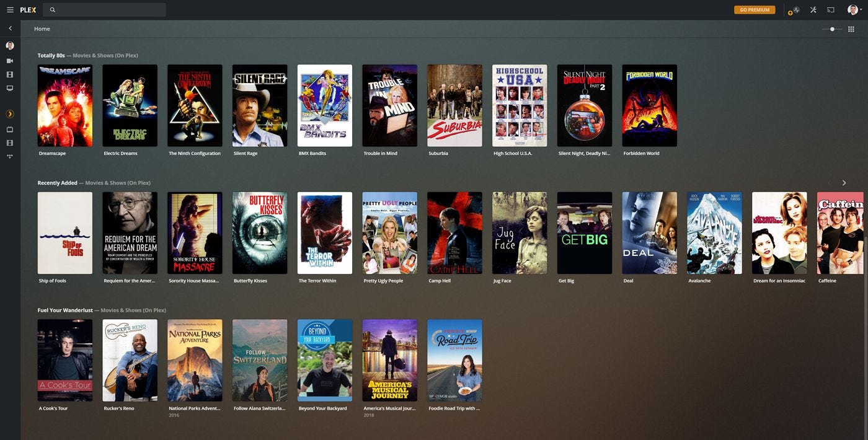This screenshot has height=440, width=868.
Task: Open the High School U.S.A. poster
Action: click(520, 105)
